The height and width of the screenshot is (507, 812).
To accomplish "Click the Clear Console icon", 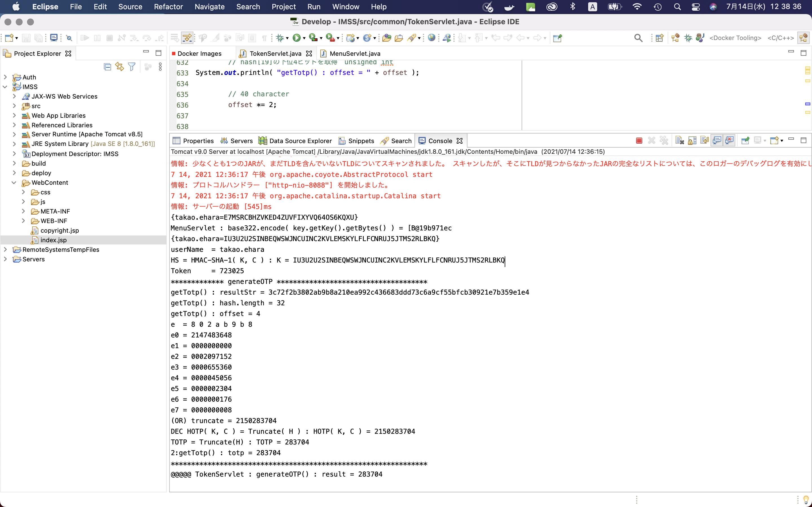I will [x=679, y=141].
